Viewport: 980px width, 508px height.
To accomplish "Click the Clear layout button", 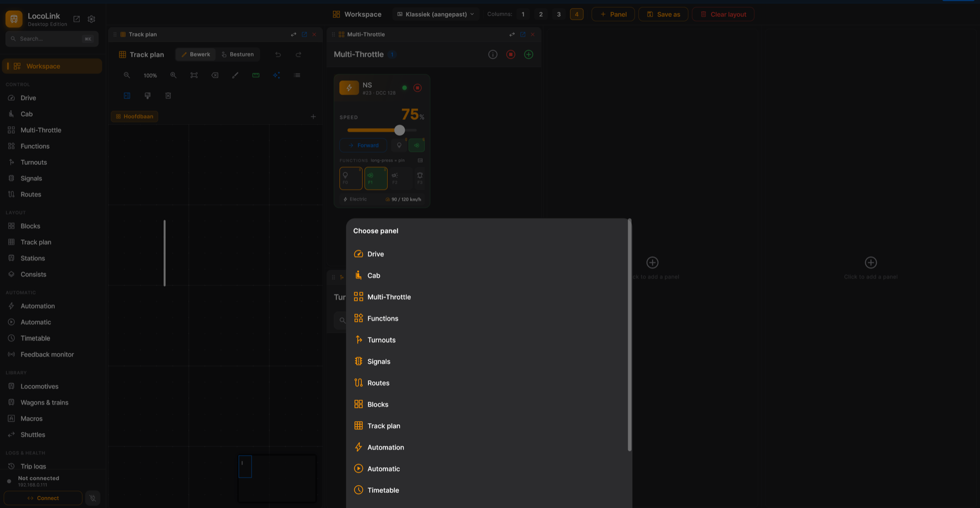I will click(723, 14).
